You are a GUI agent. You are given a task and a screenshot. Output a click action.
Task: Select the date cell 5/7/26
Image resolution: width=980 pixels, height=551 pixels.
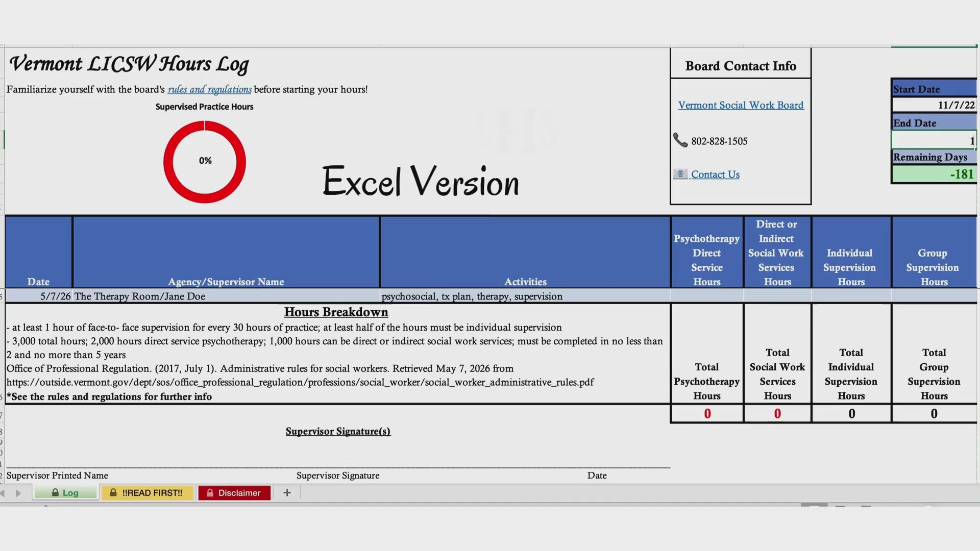point(39,296)
